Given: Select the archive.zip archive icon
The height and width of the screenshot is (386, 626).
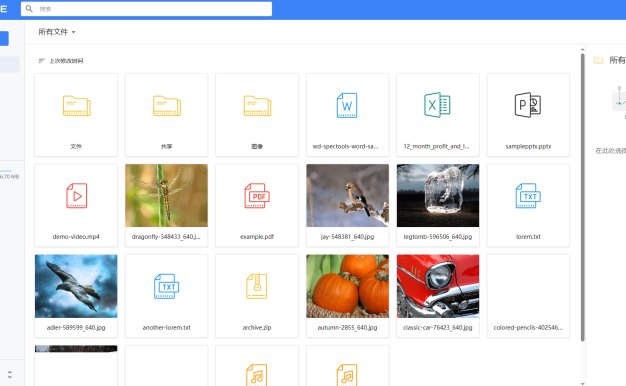Looking at the screenshot, I should 257,286.
